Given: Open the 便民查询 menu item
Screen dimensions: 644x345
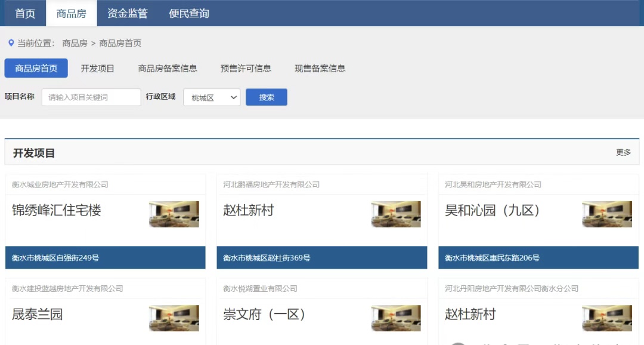Looking at the screenshot, I should [x=189, y=13].
